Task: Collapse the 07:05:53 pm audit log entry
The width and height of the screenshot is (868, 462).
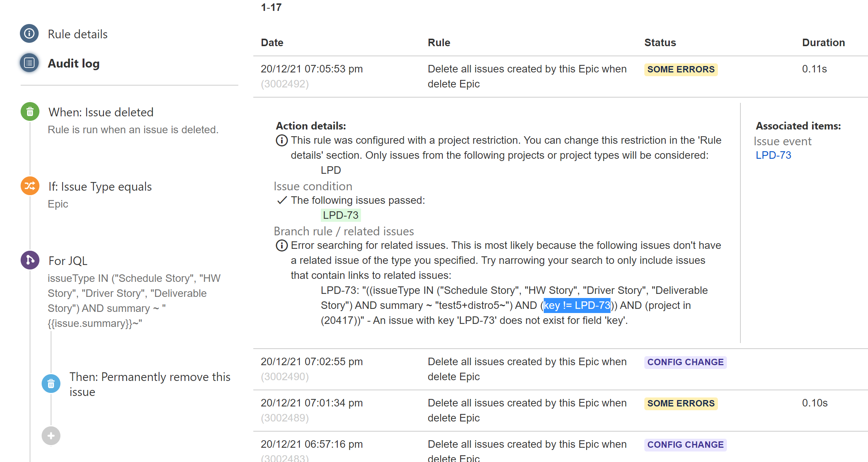Action: coord(311,69)
